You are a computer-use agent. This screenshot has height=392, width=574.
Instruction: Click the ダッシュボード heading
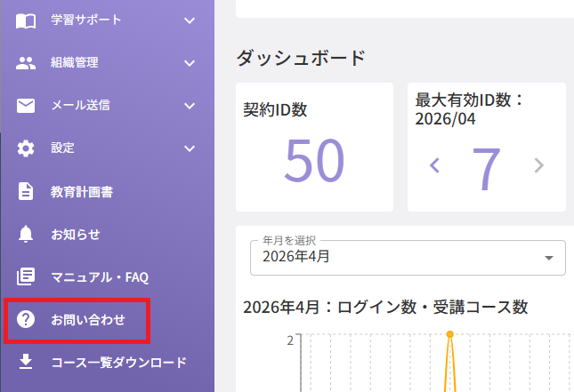301,58
